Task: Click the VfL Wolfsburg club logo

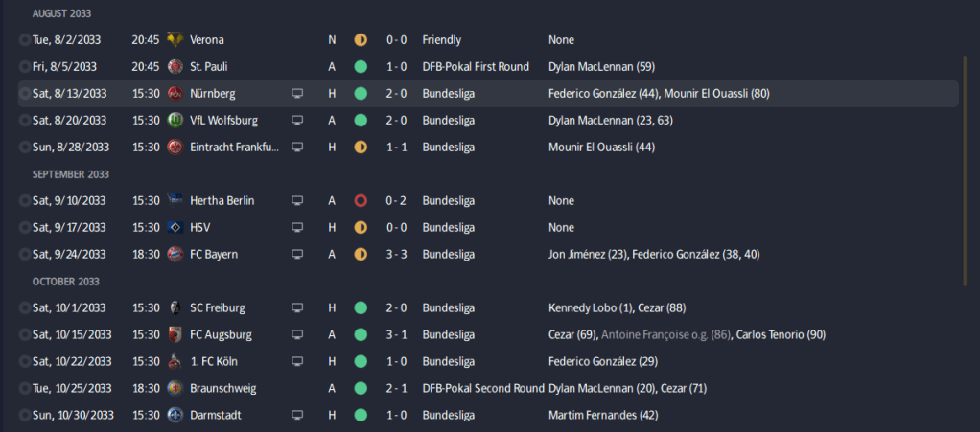Action: point(175,121)
